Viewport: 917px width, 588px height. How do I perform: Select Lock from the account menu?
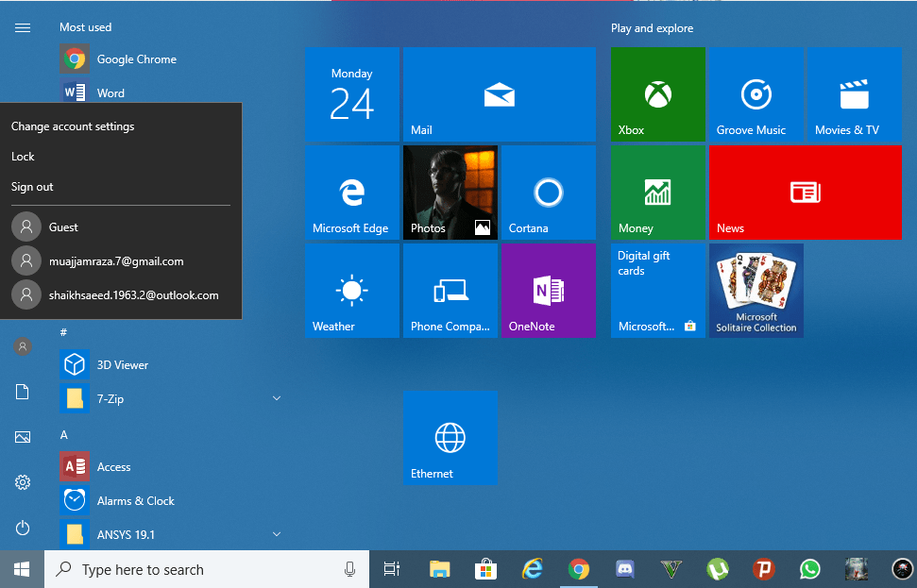click(x=23, y=157)
